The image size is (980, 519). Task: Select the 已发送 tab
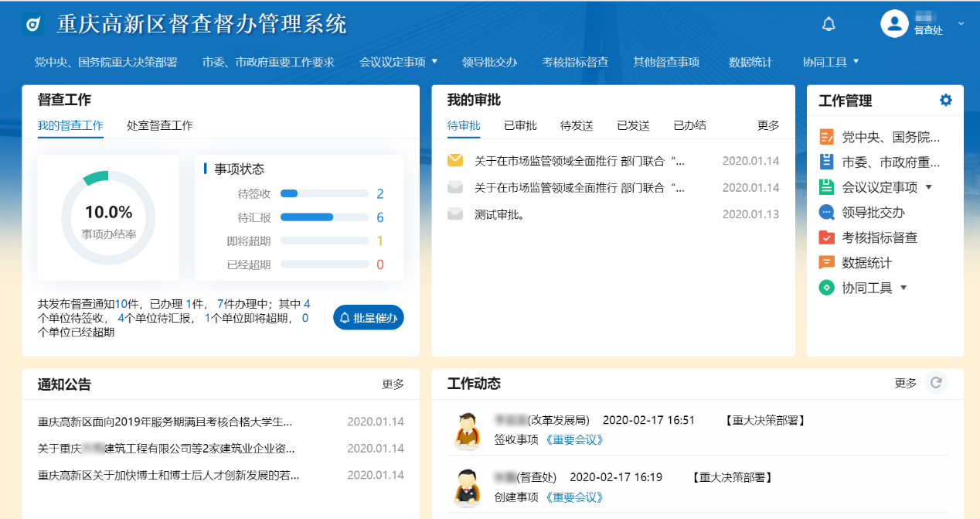633,125
